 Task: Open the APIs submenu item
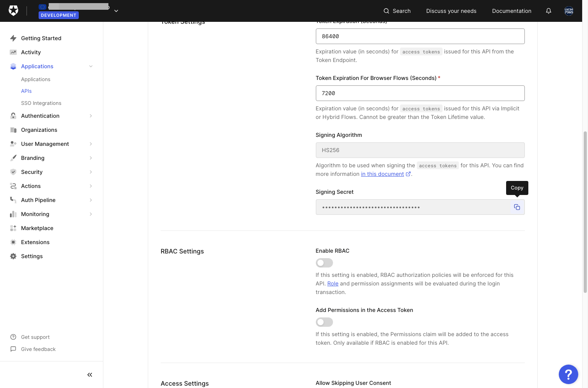tap(27, 91)
